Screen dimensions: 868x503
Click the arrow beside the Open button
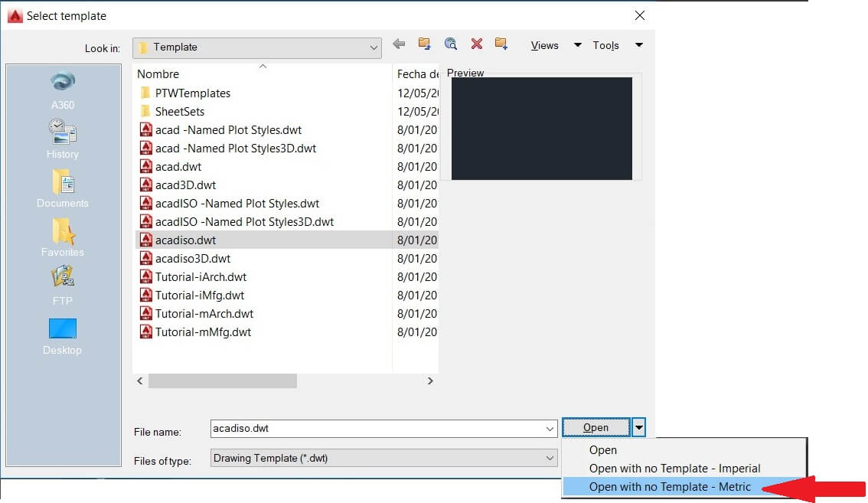(639, 427)
